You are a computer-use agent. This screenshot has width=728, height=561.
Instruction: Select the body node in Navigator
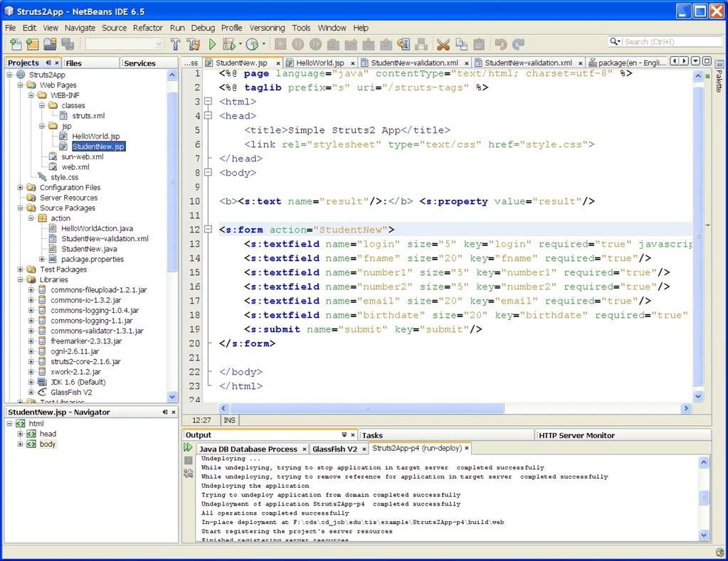pyautogui.click(x=48, y=444)
